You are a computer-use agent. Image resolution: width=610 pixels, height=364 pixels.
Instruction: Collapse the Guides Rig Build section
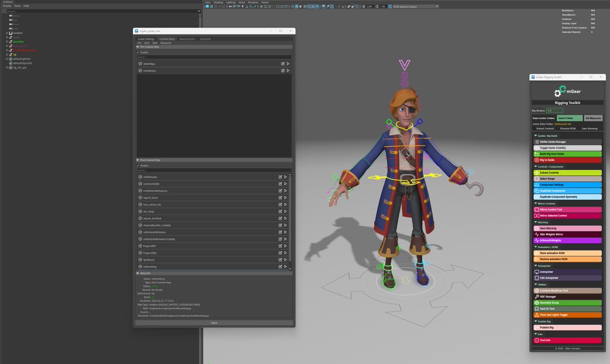535,136
